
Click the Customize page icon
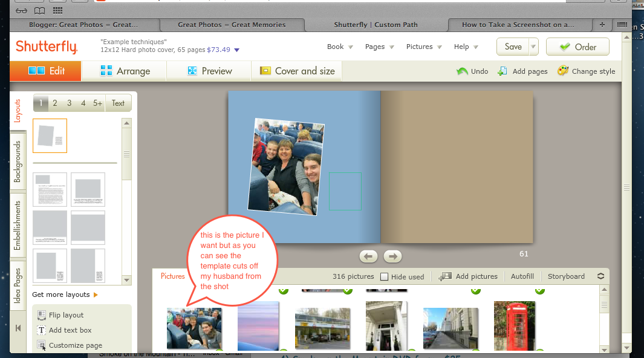(42, 345)
